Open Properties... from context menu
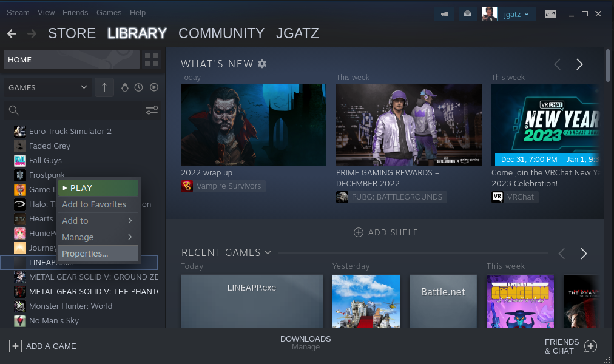The height and width of the screenshot is (364, 614). pyautogui.click(x=98, y=253)
